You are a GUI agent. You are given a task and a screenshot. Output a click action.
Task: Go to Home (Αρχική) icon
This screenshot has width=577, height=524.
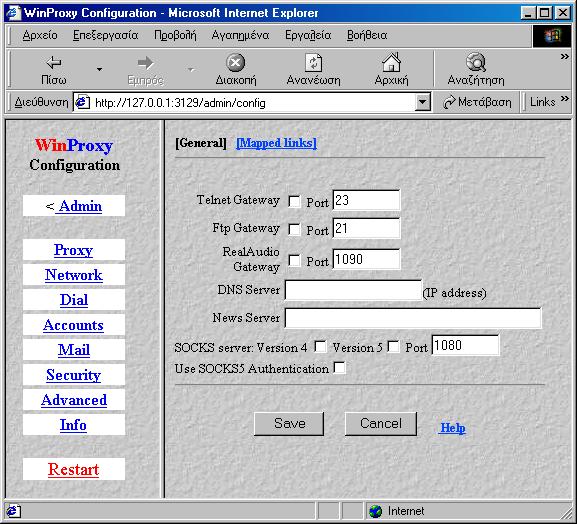tap(391, 62)
